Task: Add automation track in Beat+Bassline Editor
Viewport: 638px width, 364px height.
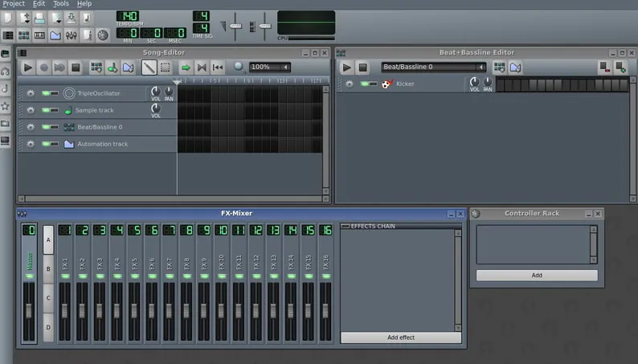Action: pyautogui.click(x=516, y=67)
